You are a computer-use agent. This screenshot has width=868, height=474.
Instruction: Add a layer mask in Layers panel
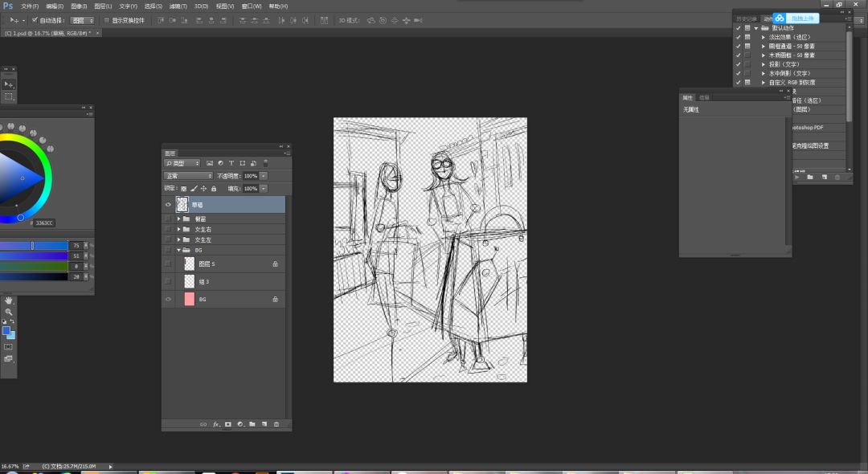click(x=228, y=423)
